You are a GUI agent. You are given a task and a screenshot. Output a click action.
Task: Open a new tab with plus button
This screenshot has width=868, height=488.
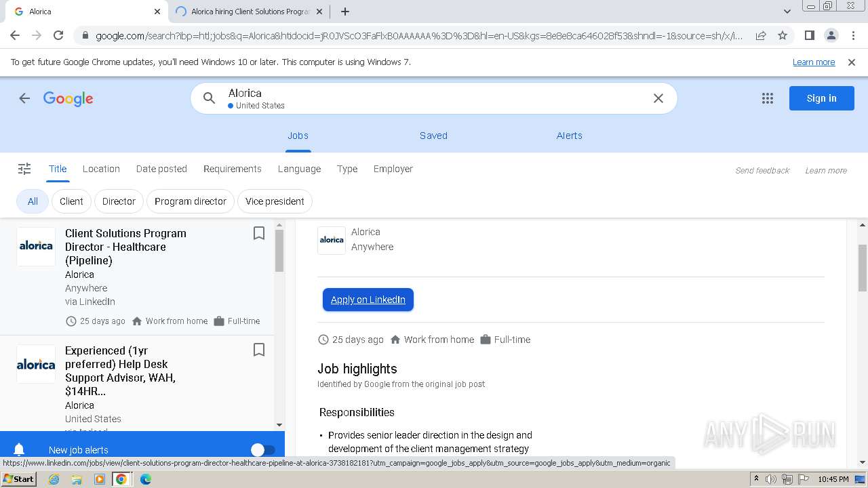345,12
